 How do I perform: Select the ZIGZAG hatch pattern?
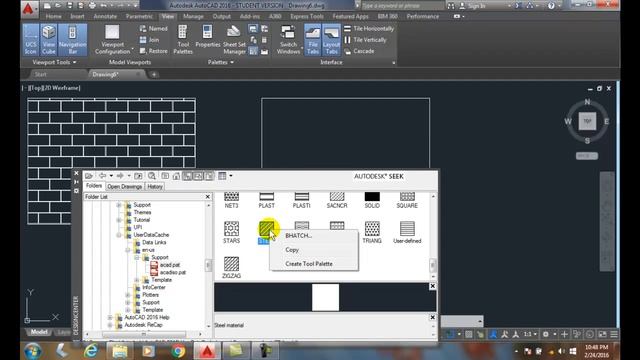[x=231, y=268]
